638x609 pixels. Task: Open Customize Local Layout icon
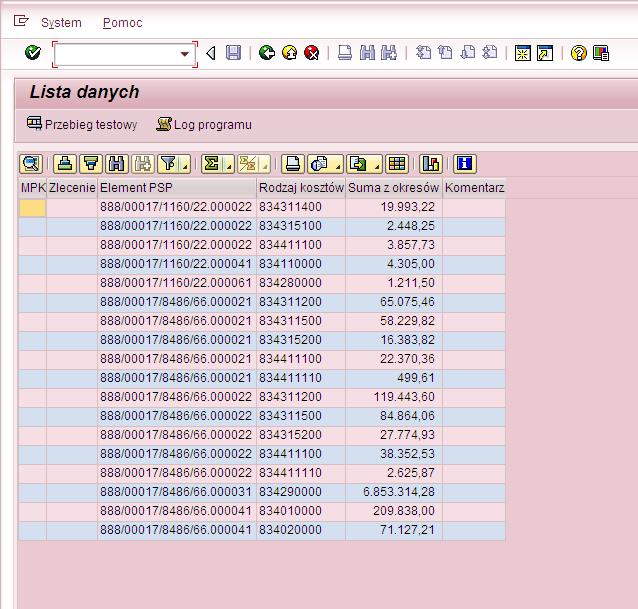point(601,53)
